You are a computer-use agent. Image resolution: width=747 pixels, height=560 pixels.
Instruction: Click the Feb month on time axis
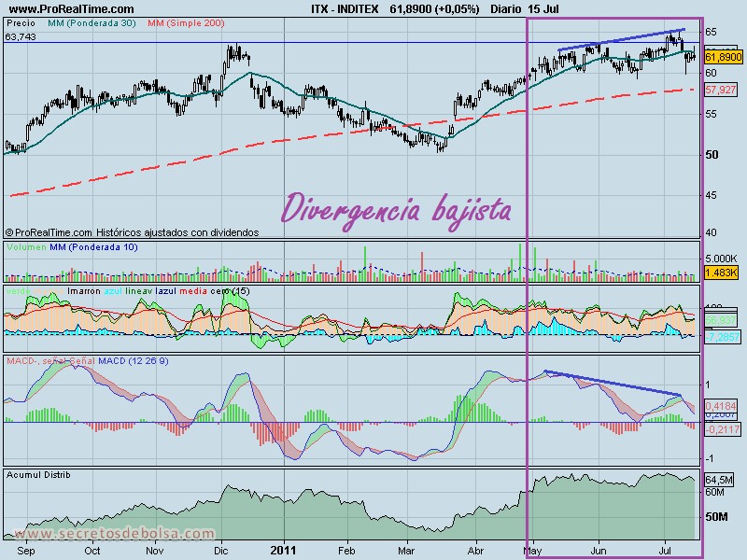point(346,551)
